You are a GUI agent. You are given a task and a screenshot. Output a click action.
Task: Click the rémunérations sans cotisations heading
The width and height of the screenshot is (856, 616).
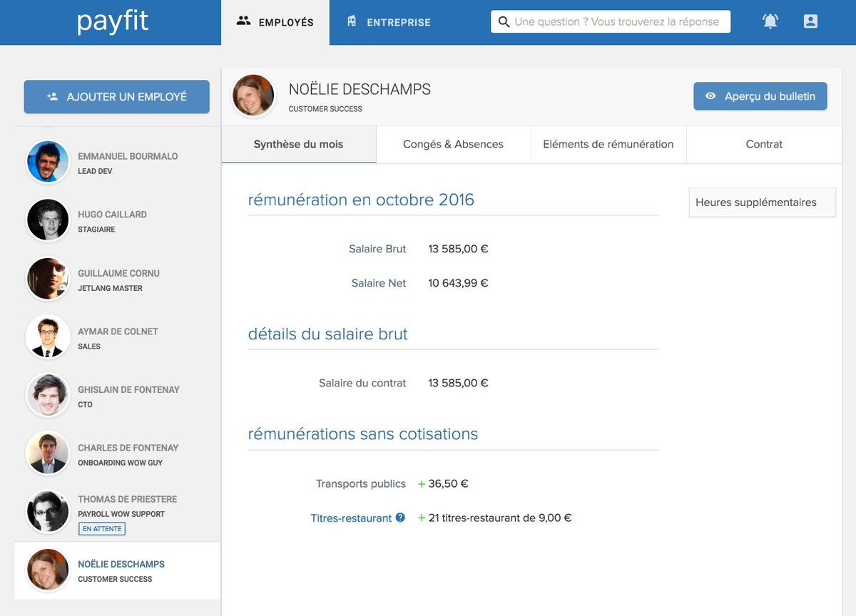pos(363,433)
